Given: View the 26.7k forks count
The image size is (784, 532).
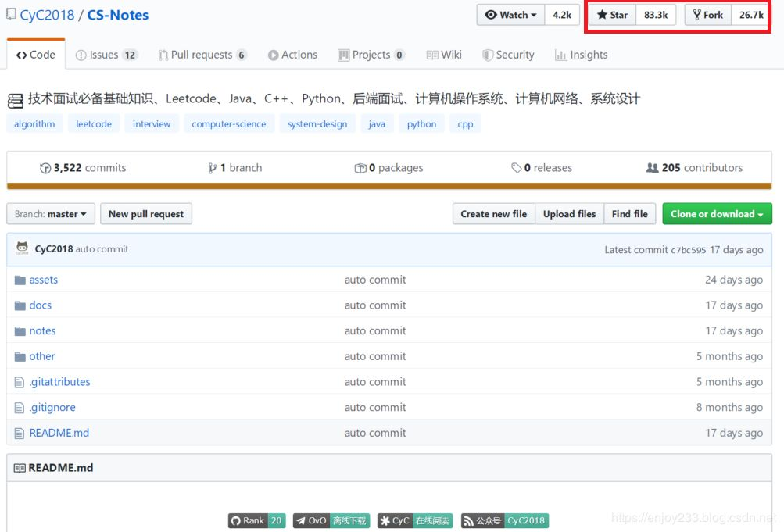Looking at the screenshot, I should [x=751, y=15].
